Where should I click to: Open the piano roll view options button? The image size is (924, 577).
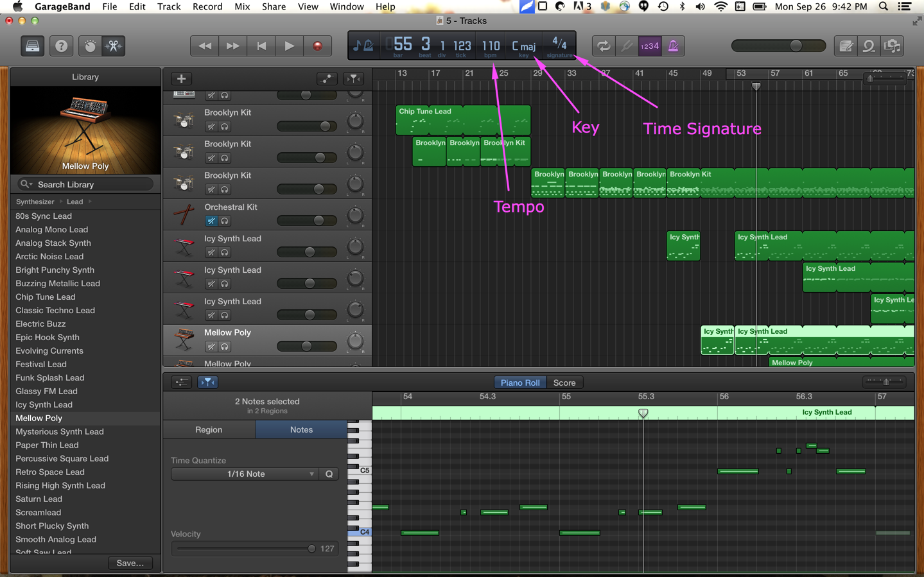(182, 383)
